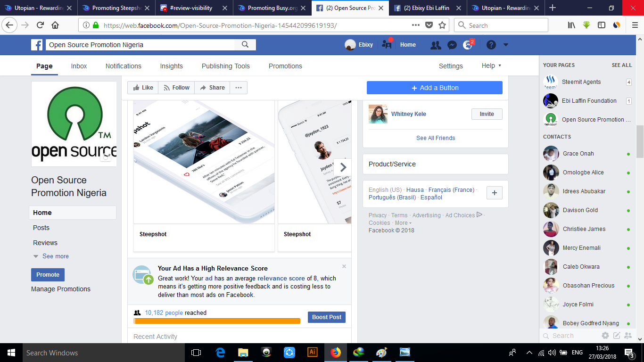Reload the page with browser refresh button

(40, 25)
